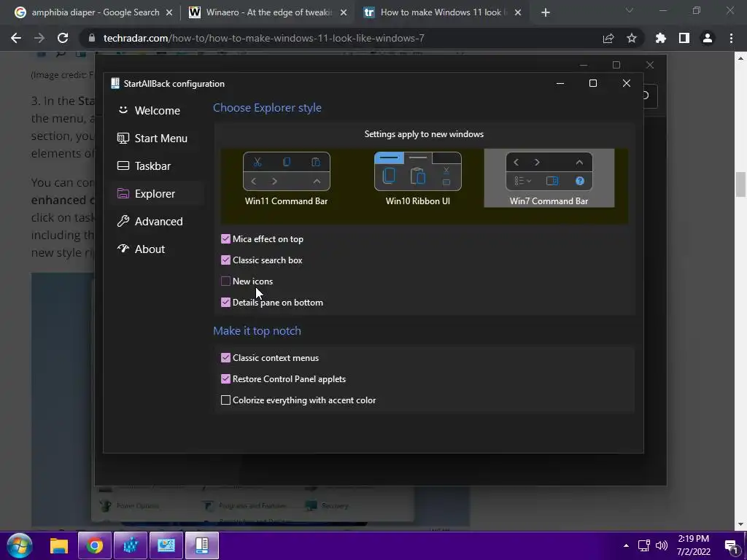Maximize the StartAllBack configuration window
This screenshot has width=747, height=560.
593,83
